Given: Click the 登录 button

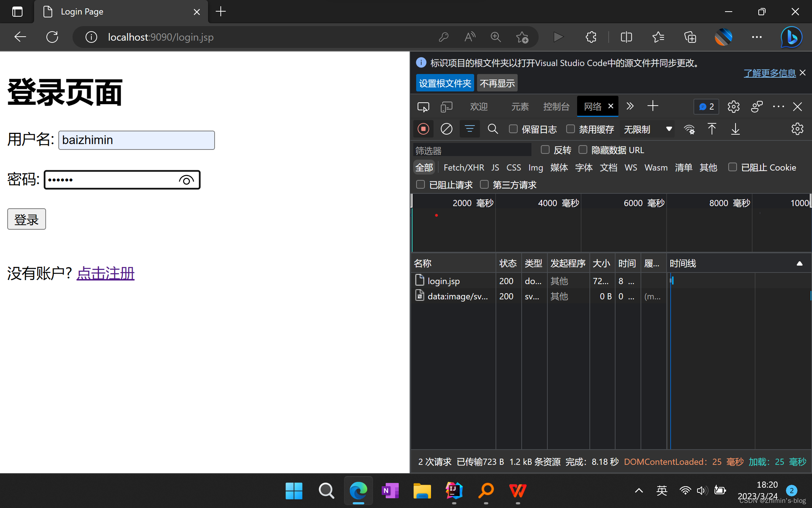Looking at the screenshot, I should [x=26, y=219].
